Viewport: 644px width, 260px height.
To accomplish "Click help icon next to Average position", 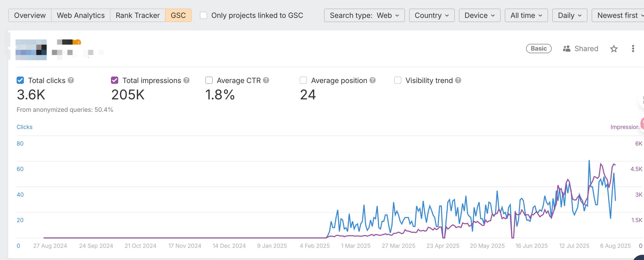I will (373, 80).
